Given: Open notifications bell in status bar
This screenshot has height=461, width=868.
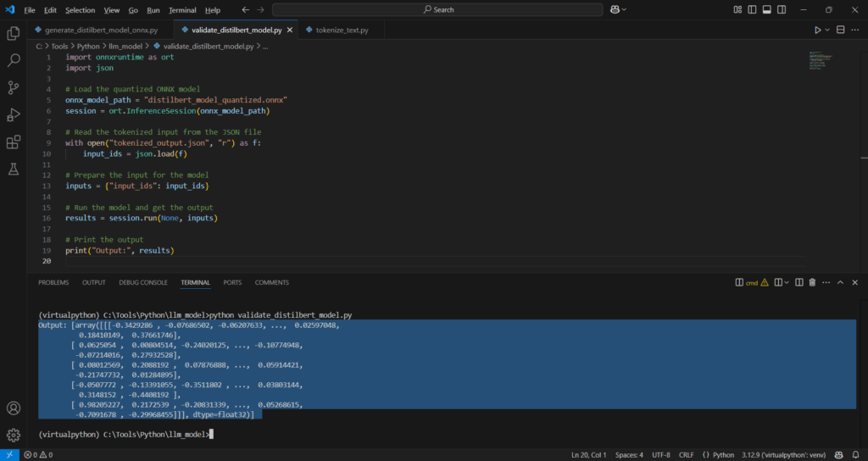Looking at the screenshot, I should (856, 455).
